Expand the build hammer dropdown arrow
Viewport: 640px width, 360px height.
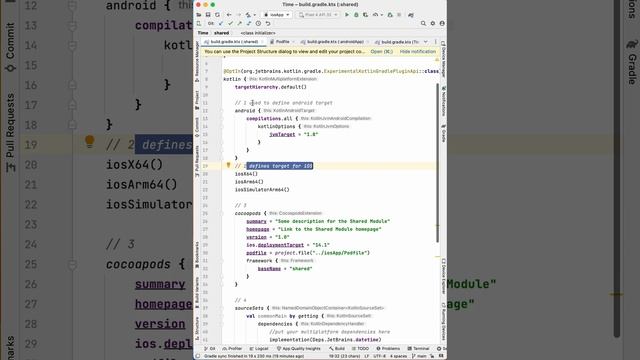tap(255, 15)
